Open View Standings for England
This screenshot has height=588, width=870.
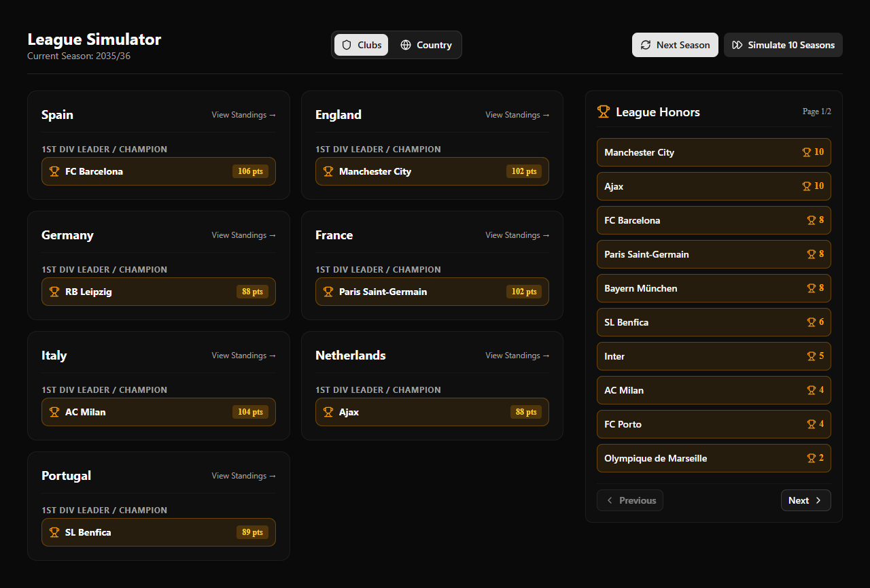(x=518, y=115)
